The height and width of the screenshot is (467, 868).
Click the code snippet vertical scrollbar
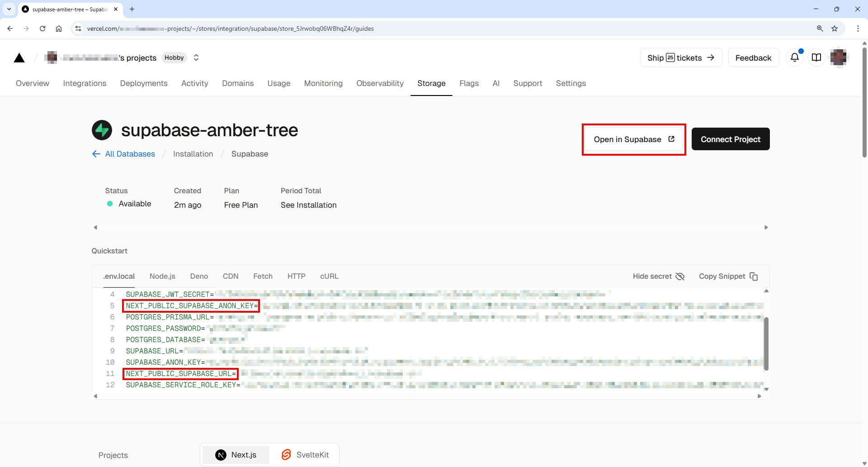(766, 343)
